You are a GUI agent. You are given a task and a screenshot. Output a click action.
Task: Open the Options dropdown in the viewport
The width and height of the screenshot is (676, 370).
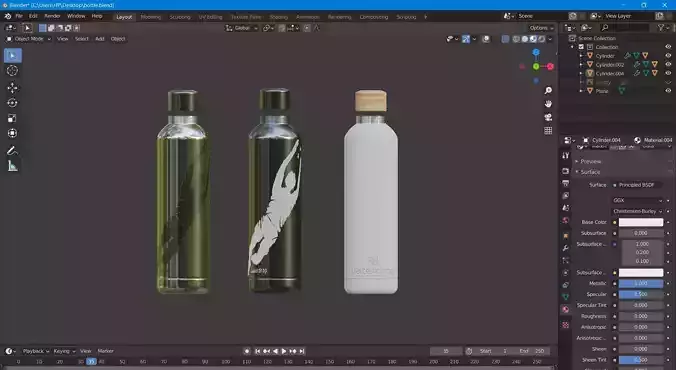pyautogui.click(x=541, y=28)
